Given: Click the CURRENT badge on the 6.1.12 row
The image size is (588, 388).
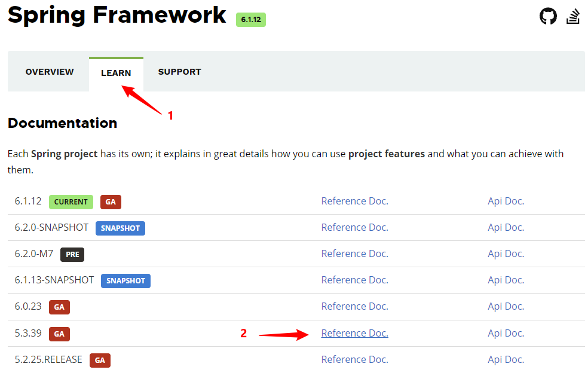Looking at the screenshot, I should coord(71,202).
